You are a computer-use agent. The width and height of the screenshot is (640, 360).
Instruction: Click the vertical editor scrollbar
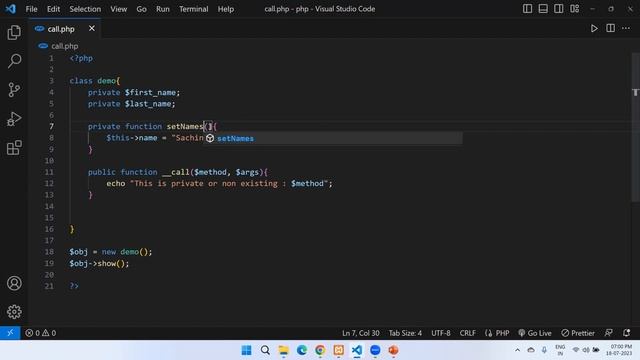635,127
